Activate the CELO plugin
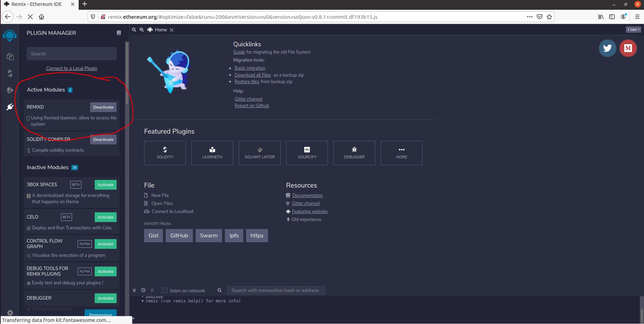 [105, 217]
